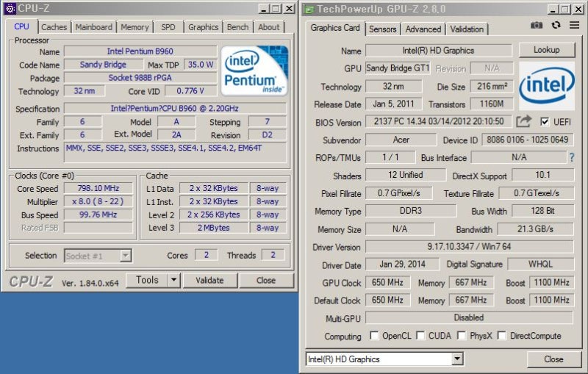Switch to the Bench tab

237,27
